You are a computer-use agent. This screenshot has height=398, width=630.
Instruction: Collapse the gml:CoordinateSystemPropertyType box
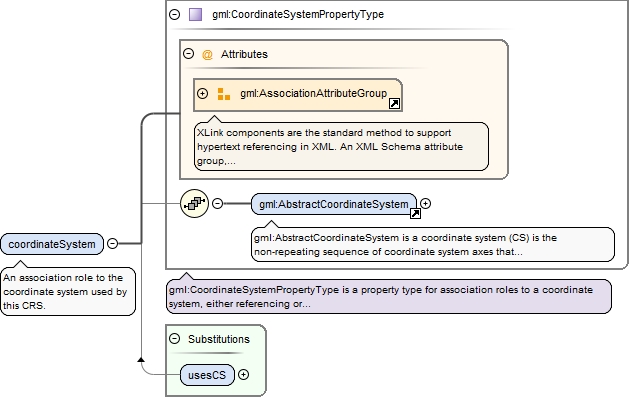coord(174,14)
